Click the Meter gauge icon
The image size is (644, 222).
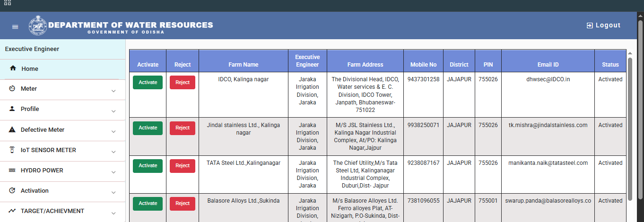pyautogui.click(x=12, y=89)
